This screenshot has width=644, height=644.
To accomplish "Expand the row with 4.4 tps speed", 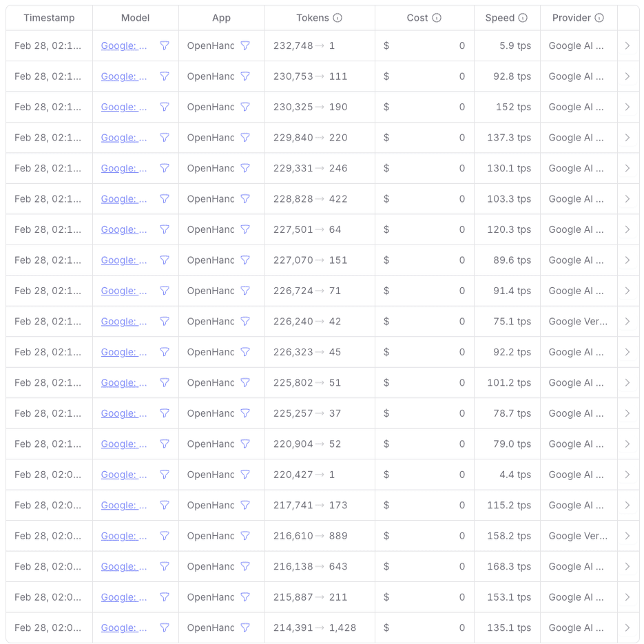I will pyautogui.click(x=627, y=475).
